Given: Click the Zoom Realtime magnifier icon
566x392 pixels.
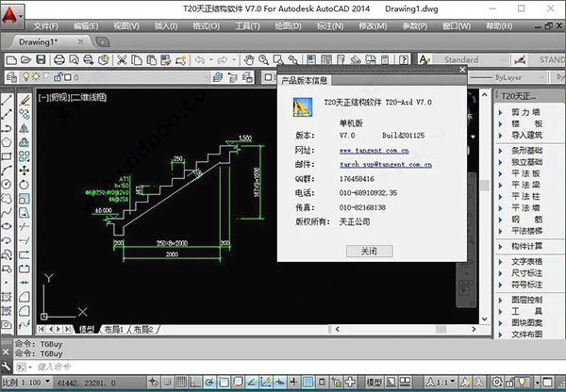Looking at the screenshot, I should [x=263, y=60].
